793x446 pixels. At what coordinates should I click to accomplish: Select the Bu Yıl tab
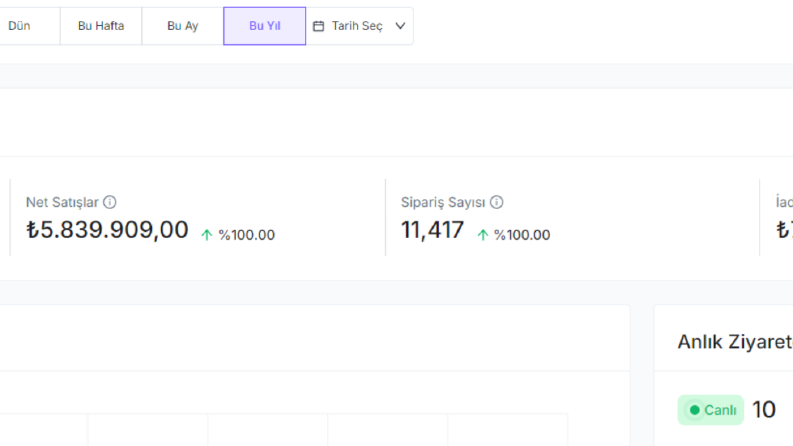coord(265,26)
